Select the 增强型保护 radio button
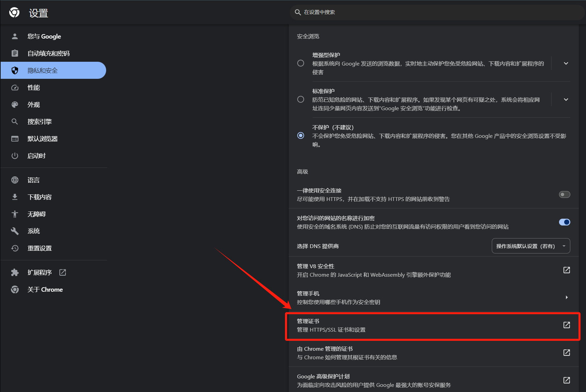 point(301,63)
